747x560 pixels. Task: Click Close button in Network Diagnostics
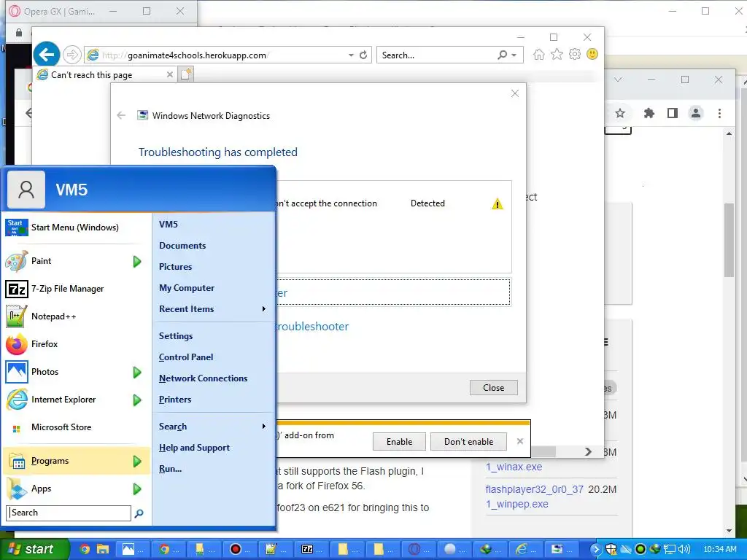(494, 388)
